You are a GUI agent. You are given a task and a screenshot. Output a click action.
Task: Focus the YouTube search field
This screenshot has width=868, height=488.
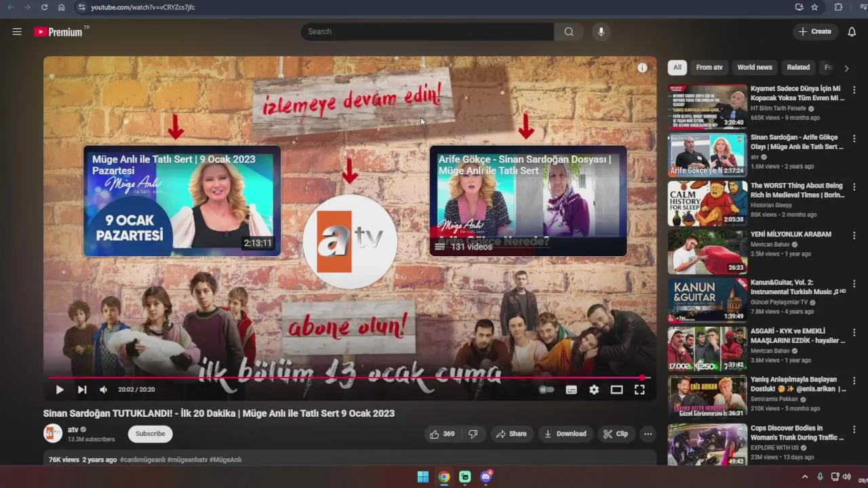coord(427,32)
